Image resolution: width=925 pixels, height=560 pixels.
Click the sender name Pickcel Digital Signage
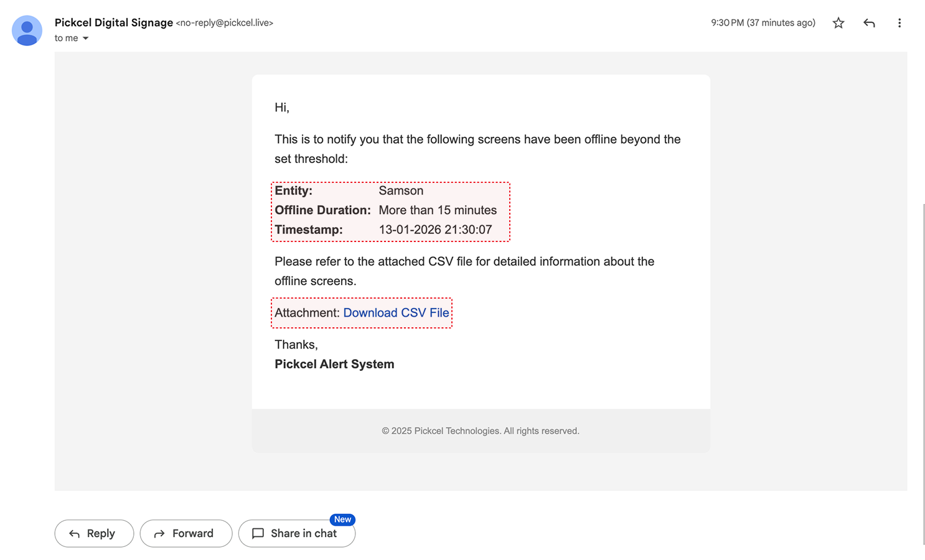pos(114,22)
